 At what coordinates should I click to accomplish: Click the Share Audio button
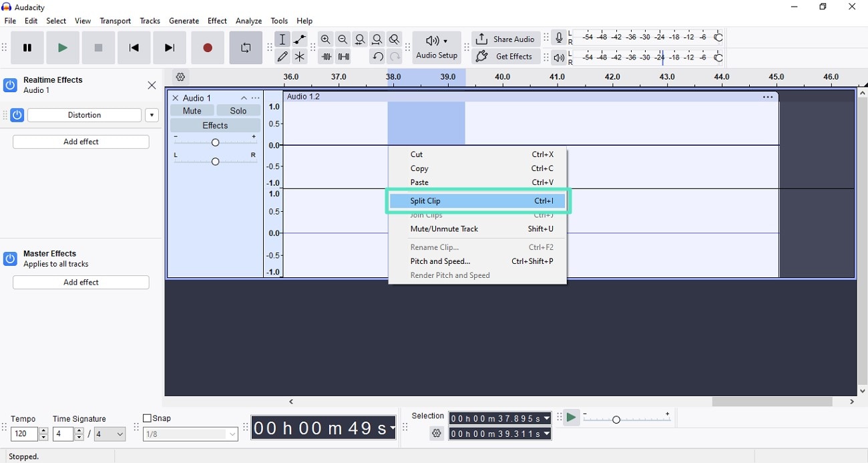pyautogui.click(x=506, y=39)
